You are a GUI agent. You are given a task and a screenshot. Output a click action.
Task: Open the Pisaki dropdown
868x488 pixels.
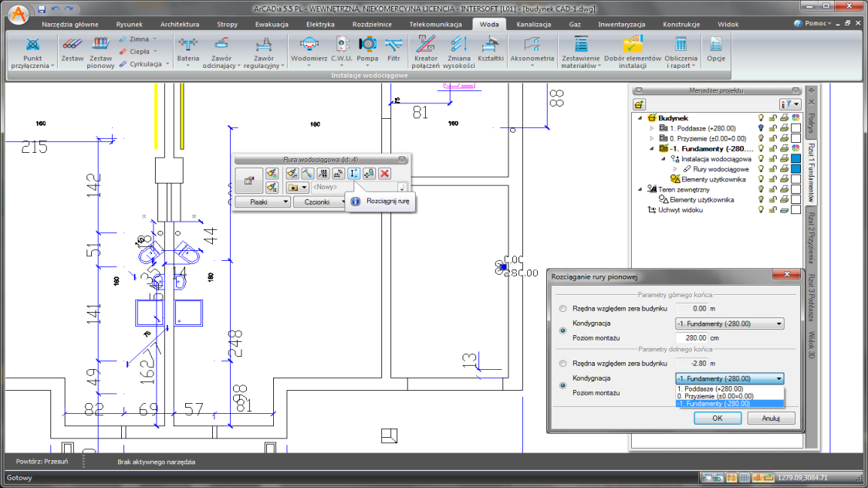[262, 202]
